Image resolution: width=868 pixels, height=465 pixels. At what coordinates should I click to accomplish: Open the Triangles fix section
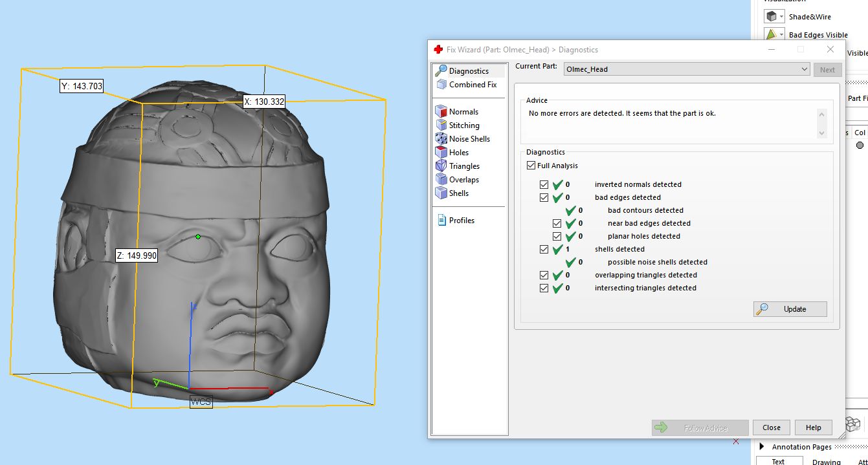point(463,166)
